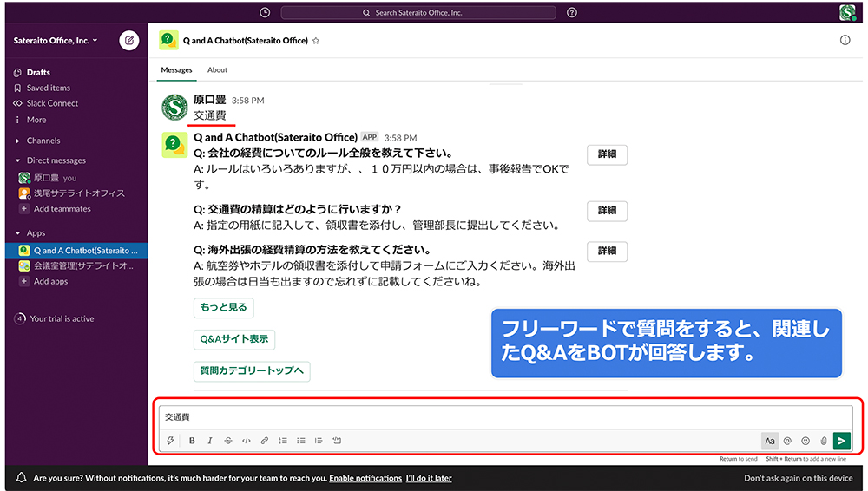
Task: Open the Sateraito Office, Inc. workspace menu
Action: [x=56, y=41]
